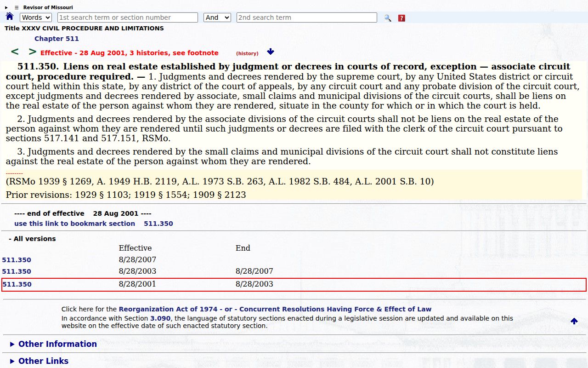The image size is (588, 368).
Task: Open the 511.350 version effective 8/28/2007
Action: coord(17,260)
